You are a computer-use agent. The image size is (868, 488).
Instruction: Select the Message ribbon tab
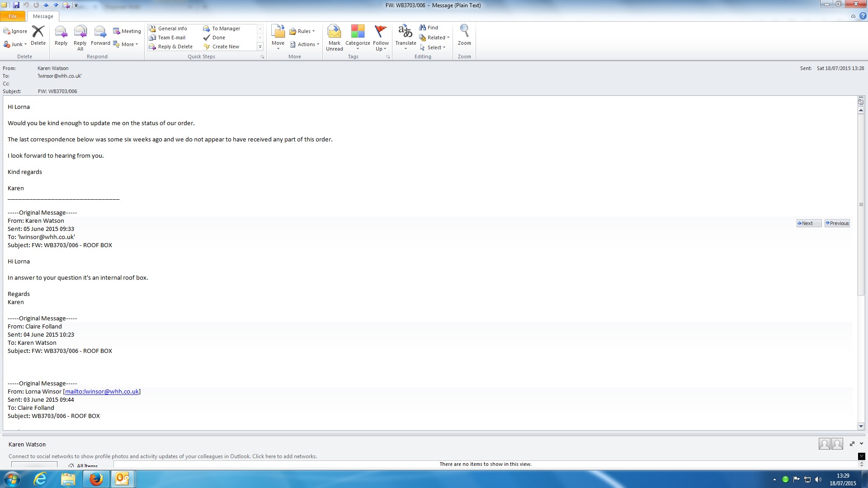[43, 16]
